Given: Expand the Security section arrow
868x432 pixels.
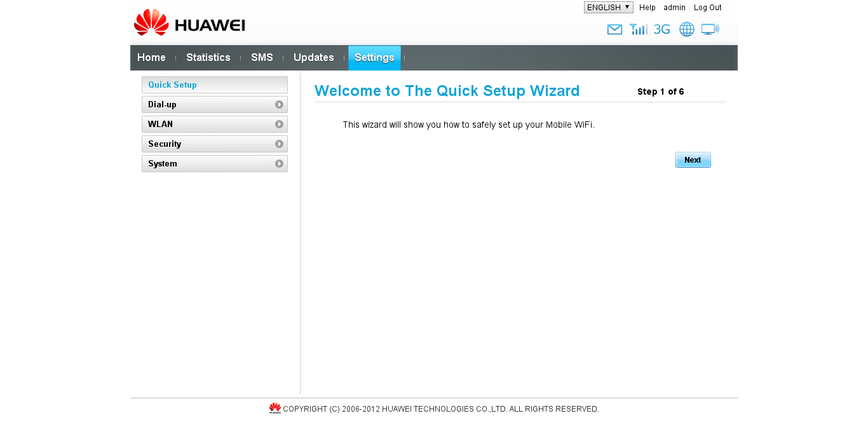Looking at the screenshot, I should [279, 144].
